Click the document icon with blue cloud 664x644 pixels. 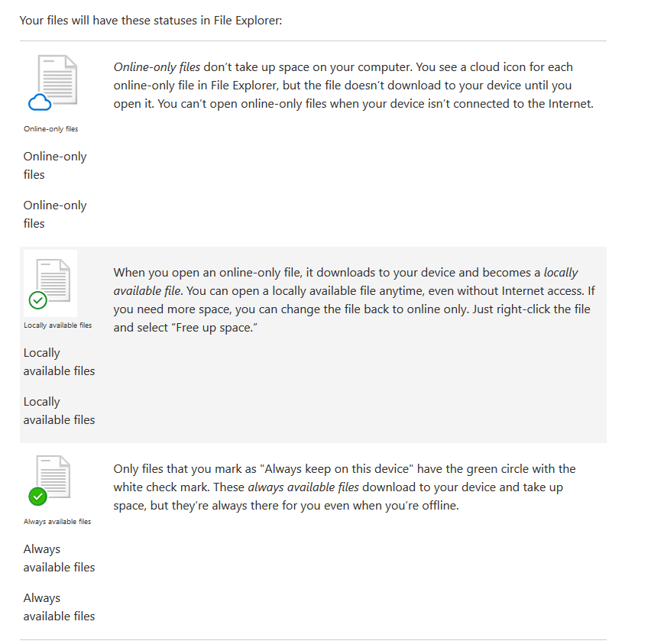tap(54, 82)
